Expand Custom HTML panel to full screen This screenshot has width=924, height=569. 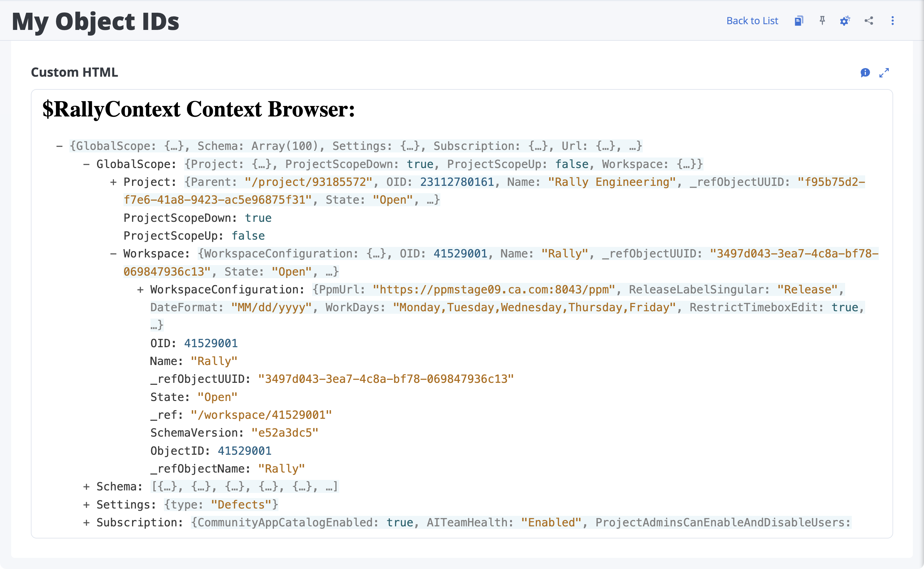[x=884, y=73]
